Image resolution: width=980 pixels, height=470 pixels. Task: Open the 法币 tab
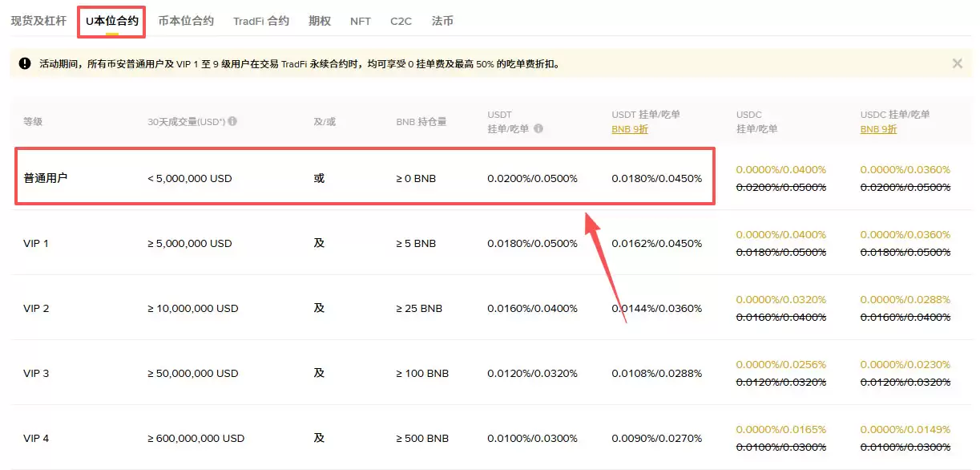pyautogui.click(x=442, y=22)
